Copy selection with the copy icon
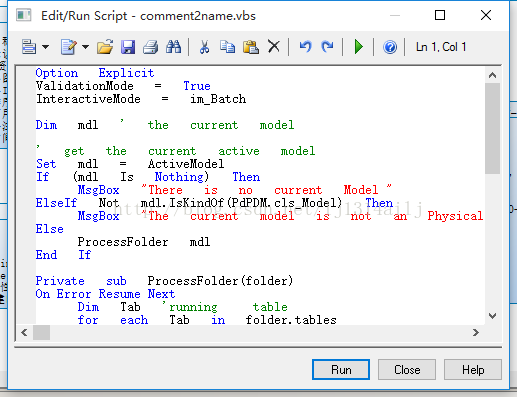The height and width of the screenshot is (397, 517). pyautogui.click(x=227, y=47)
